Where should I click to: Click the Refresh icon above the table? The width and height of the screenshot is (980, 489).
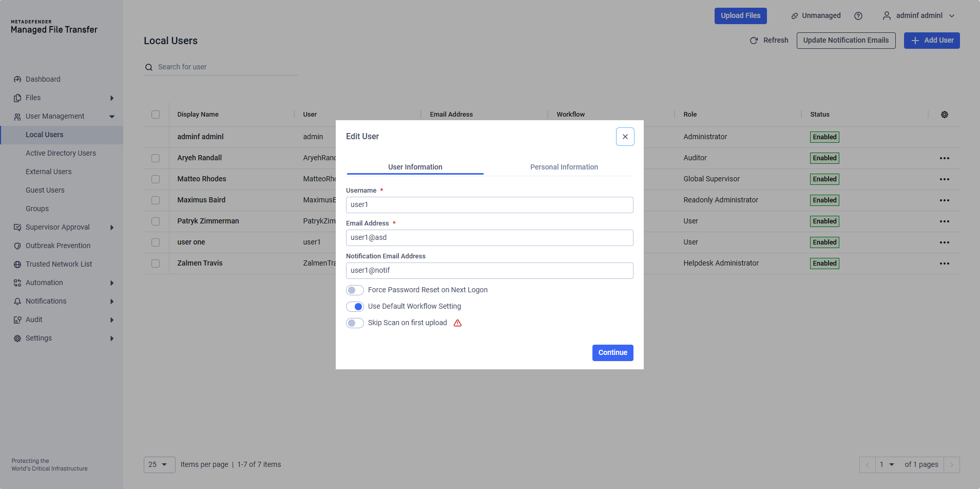pyautogui.click(x=754, y=40)
